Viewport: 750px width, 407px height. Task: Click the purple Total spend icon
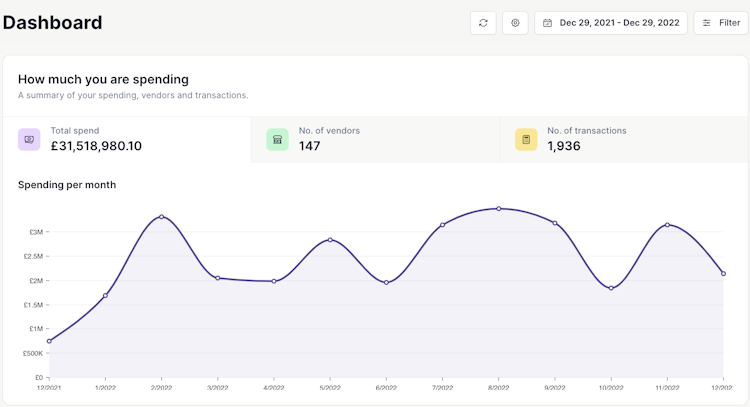pos(29,140)
